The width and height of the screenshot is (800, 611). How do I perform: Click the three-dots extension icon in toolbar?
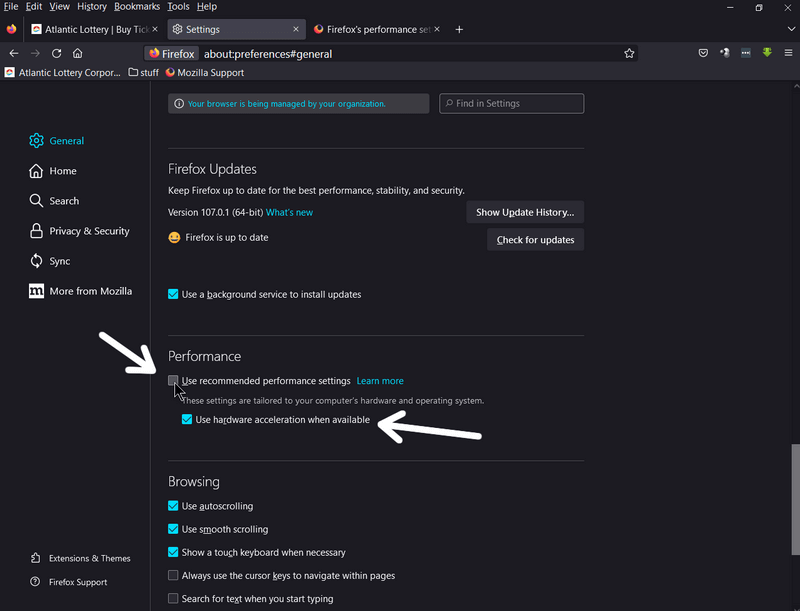(x=746, y=53)
